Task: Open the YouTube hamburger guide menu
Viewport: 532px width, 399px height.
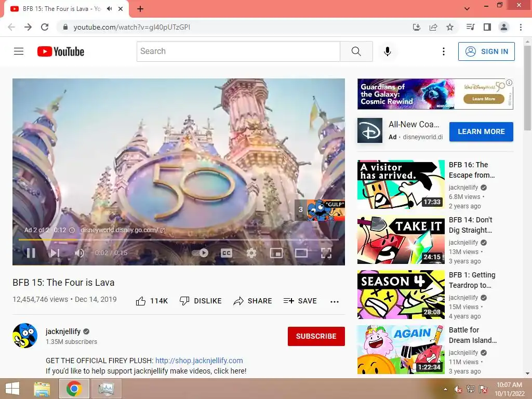Action: pyautogui.click(x=19, y=51)
